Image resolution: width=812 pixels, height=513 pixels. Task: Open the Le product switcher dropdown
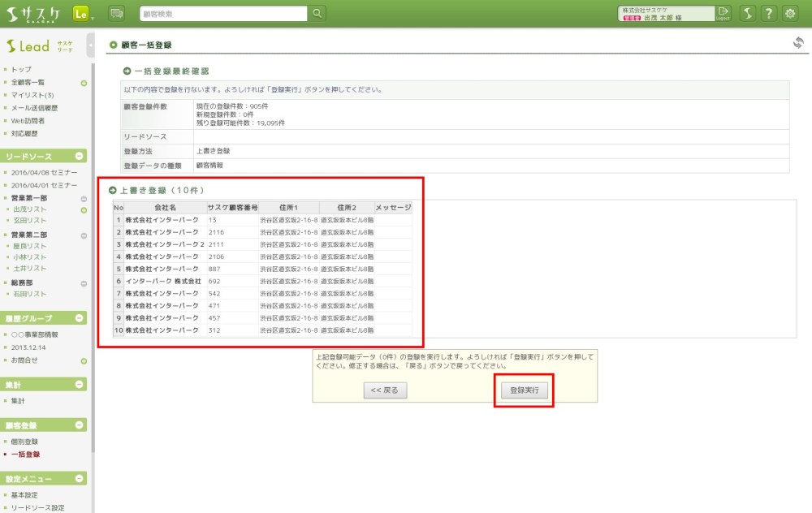point(83,13)
